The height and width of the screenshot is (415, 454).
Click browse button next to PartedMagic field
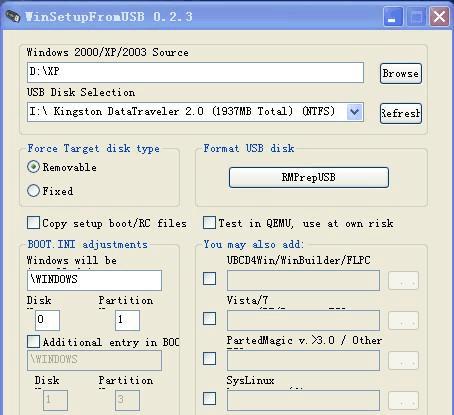coord(403,360)
